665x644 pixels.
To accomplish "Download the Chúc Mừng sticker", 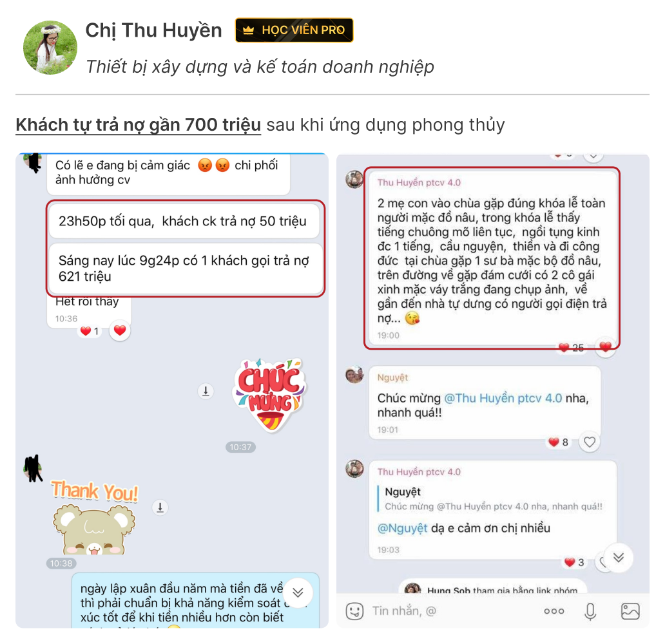I will 206,391.
